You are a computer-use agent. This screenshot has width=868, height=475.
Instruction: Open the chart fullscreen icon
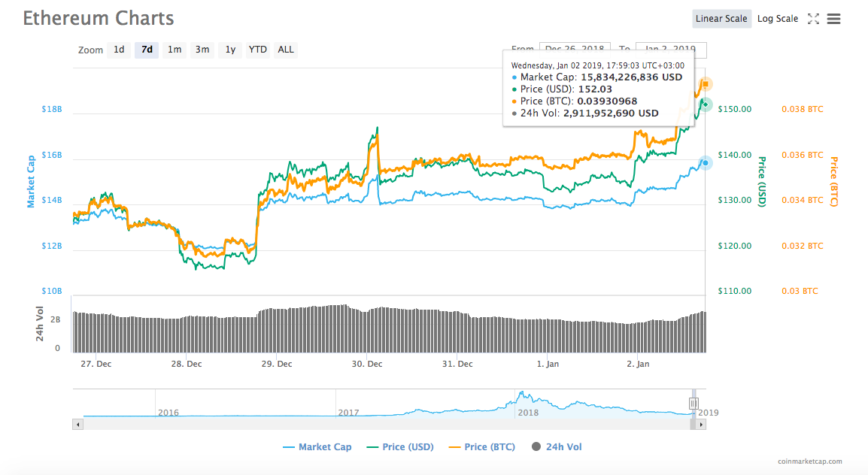[x=813, y=19]
